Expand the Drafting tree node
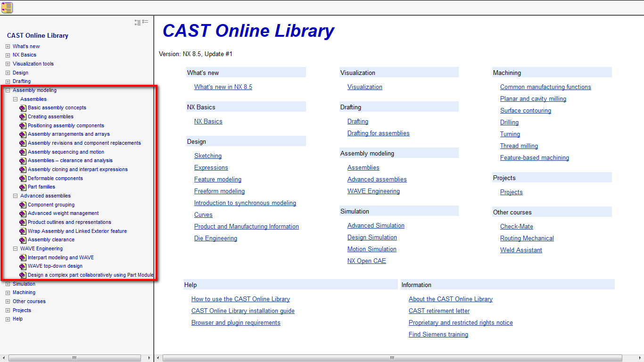The width and height of the screenshot is (644, 362). click(8, 82)
